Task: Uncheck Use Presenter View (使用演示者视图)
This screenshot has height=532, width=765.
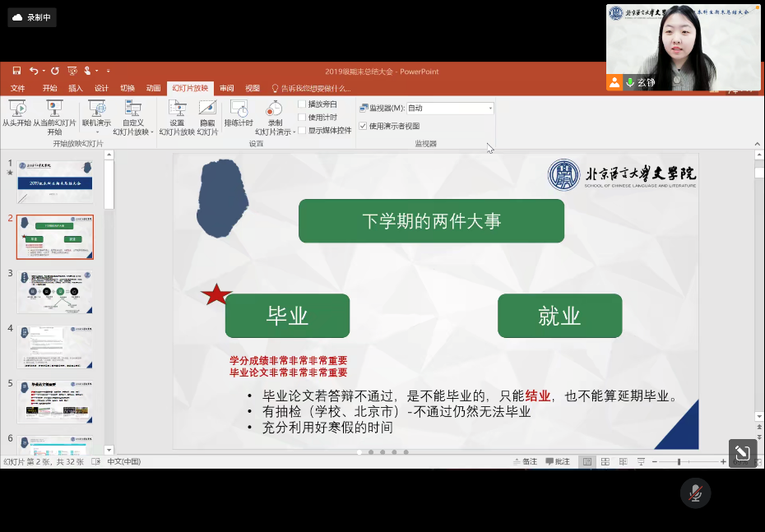Action: point(363,126)
